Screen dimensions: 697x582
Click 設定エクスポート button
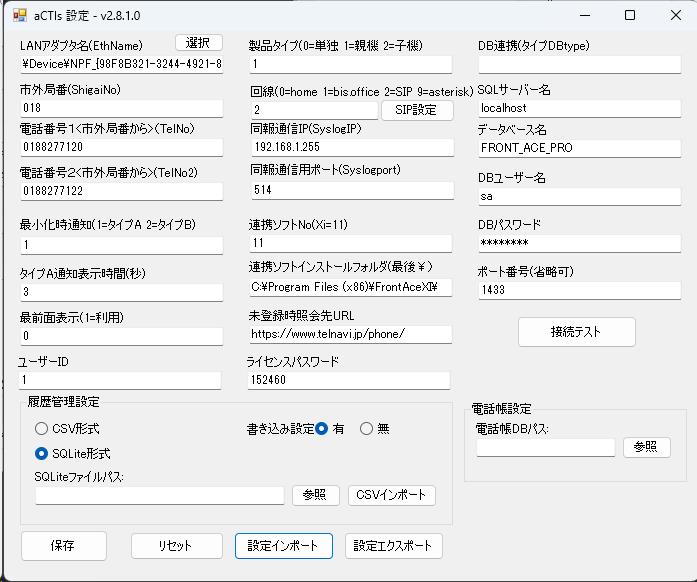[393, 545]
